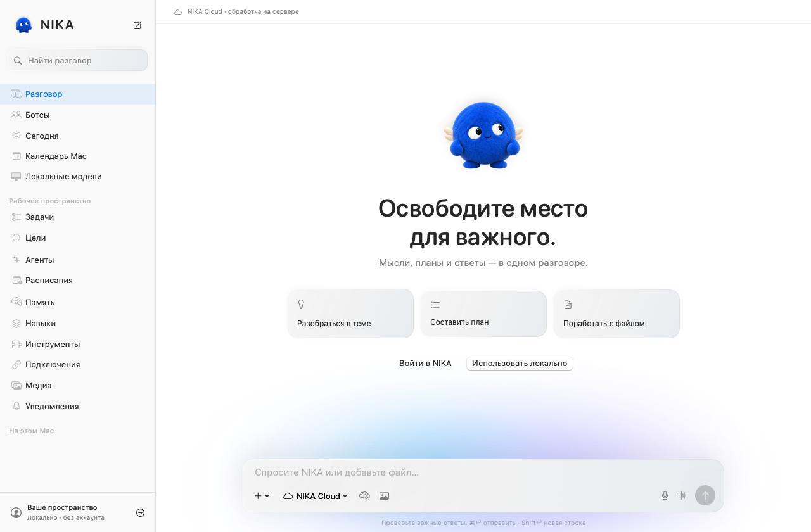Click the Навыки layers icon
This screenshot has width=811, height=532.
pos(16,323)
